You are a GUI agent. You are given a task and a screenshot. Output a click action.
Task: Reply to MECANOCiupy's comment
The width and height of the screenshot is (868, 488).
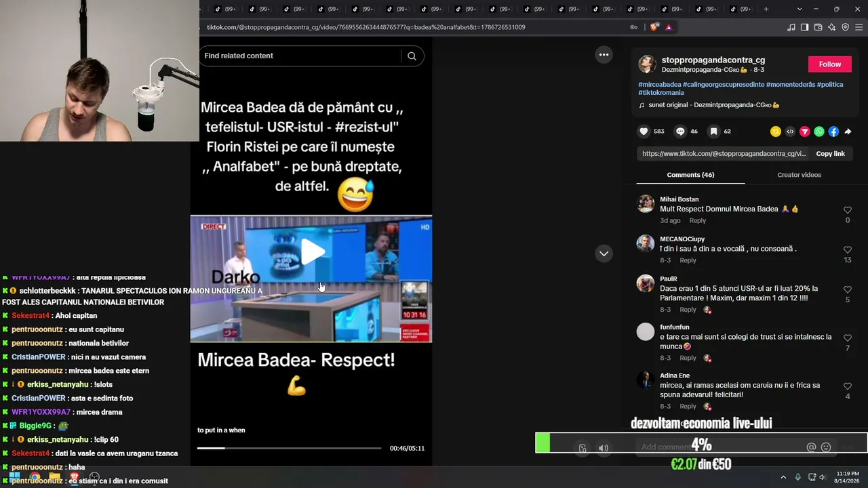click(x=688, y=261)
